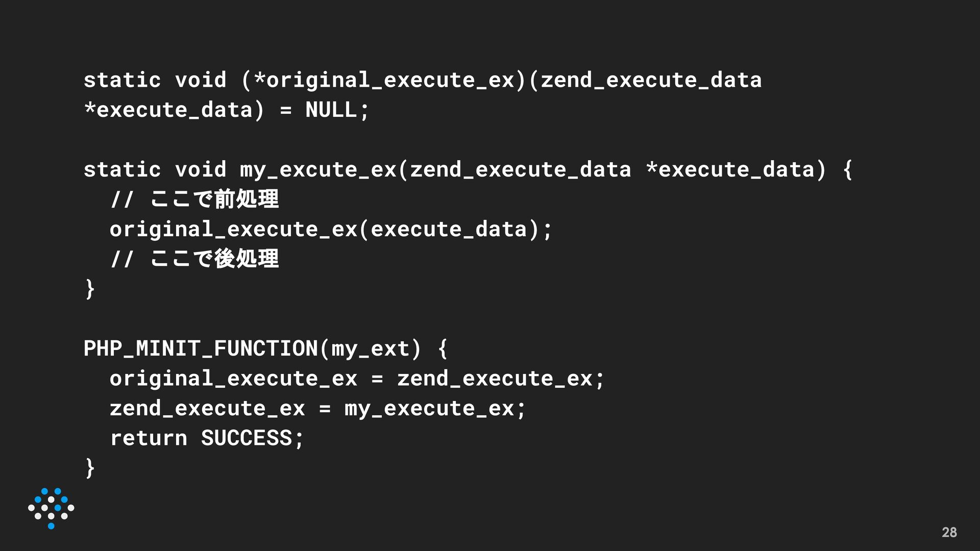Click the word SUCCESS in return statement
Image resolution: width=980 pixels, height=551 pixels.
(x=246, y=438)
